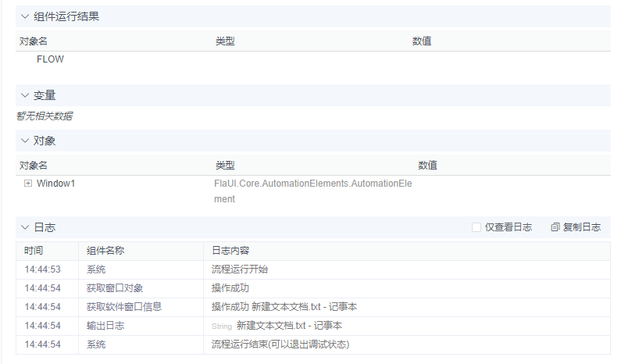Expand the Window1 tree node
This screenshot has height=364, width=621.
point(27,184)
